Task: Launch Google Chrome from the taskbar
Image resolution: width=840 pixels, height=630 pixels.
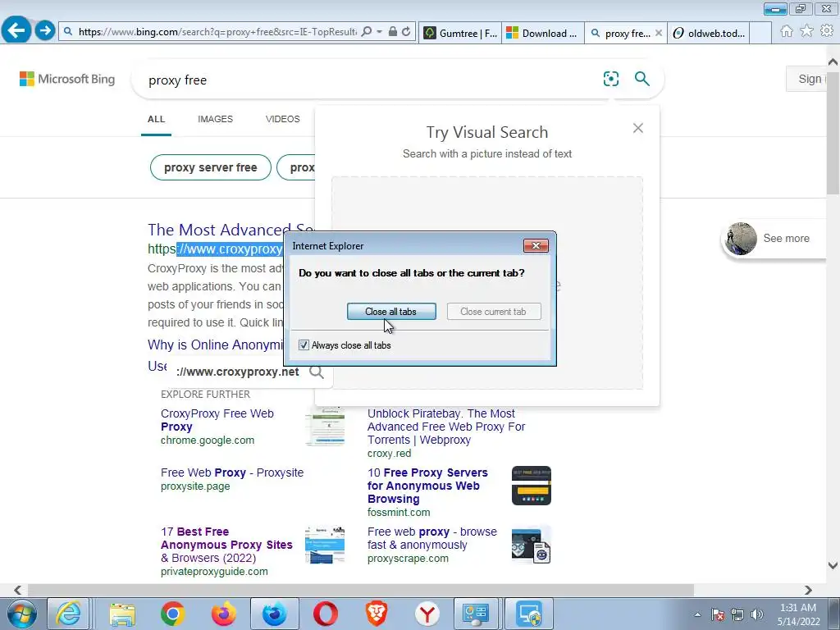Action: (x=172, y=614)
